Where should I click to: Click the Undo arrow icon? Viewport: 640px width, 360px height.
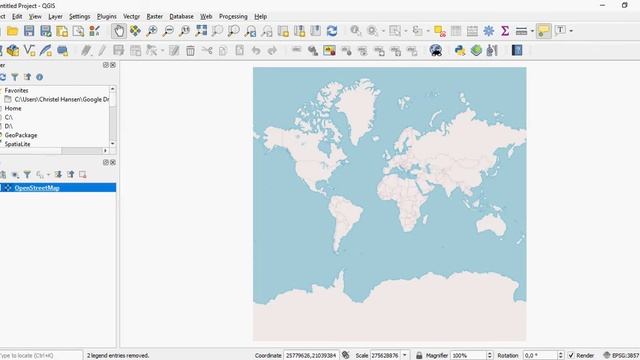pos(256,51)
